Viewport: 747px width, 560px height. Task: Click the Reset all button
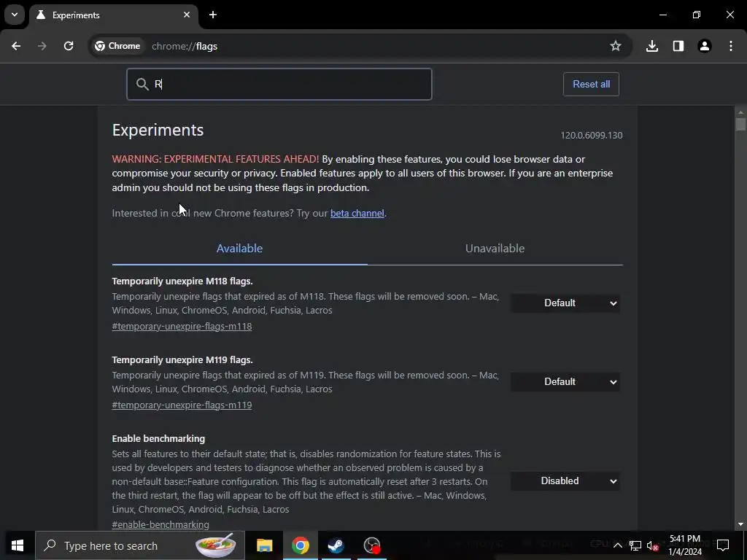591,85
